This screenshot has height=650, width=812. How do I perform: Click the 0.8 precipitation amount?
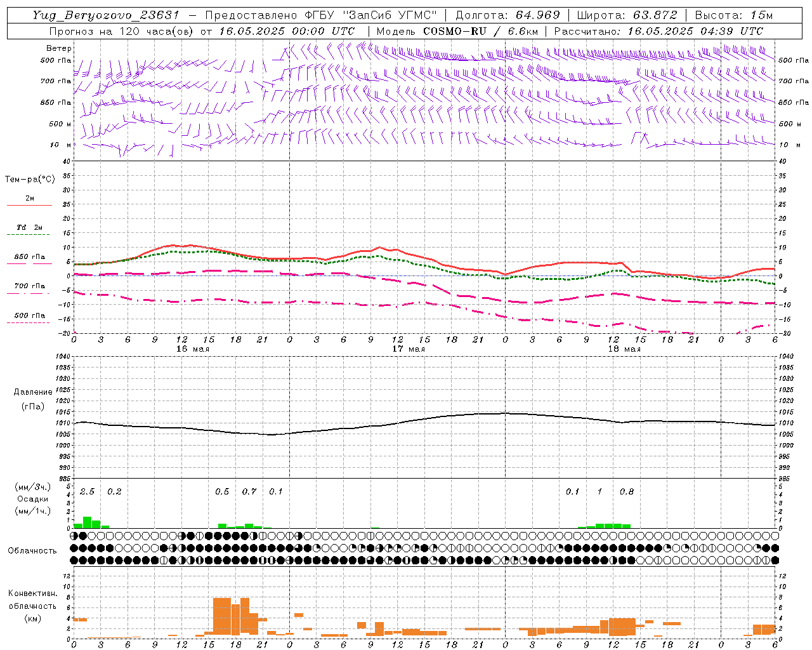(x=627, y=492)
